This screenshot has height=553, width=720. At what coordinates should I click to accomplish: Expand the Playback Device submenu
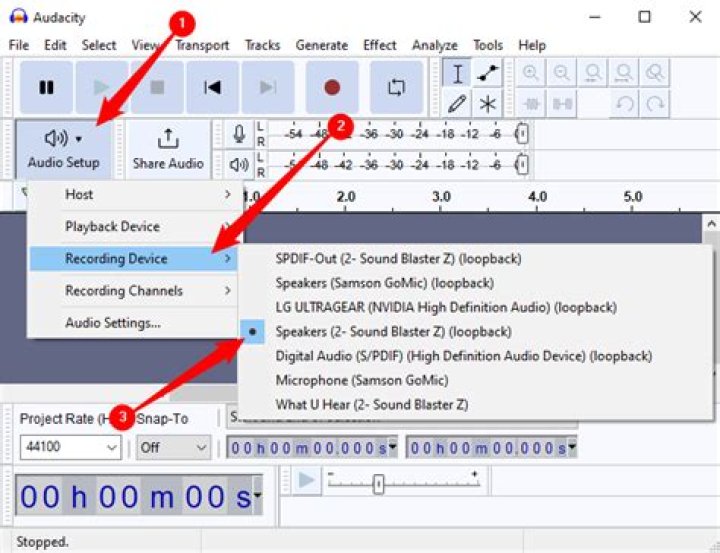134,226
